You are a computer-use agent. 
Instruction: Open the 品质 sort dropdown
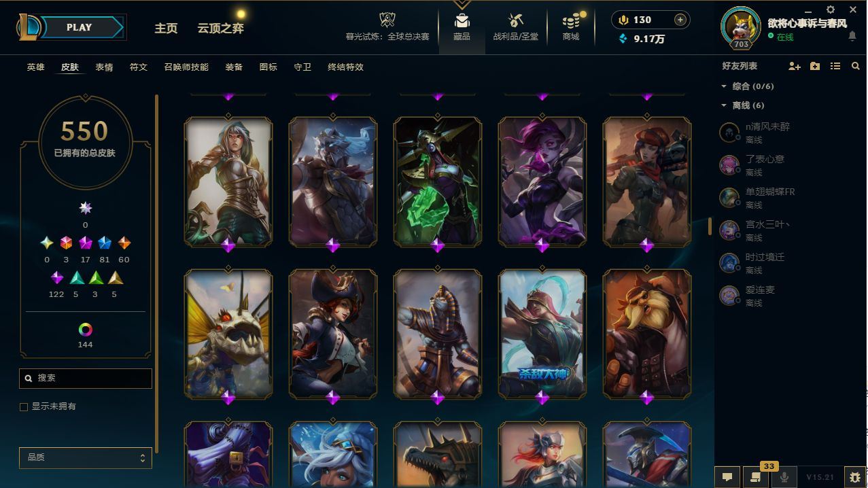click(x=86, y=457)
